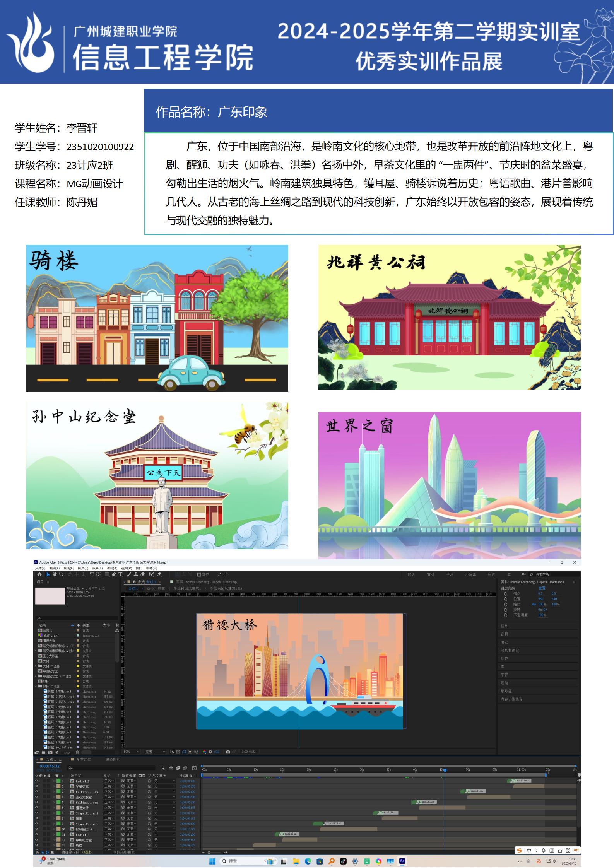Viewport: 614px width, 868px height.
Task: Choose the Eraser tool
Action: (142, 574)
